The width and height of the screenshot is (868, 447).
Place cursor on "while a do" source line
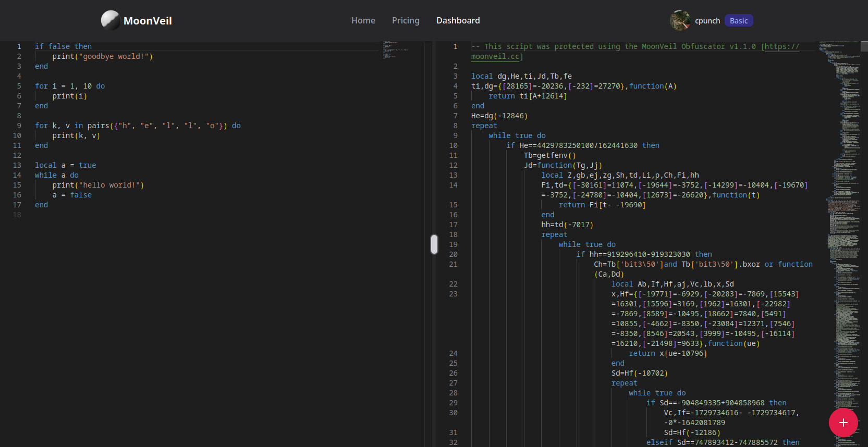tap(57, 175)
